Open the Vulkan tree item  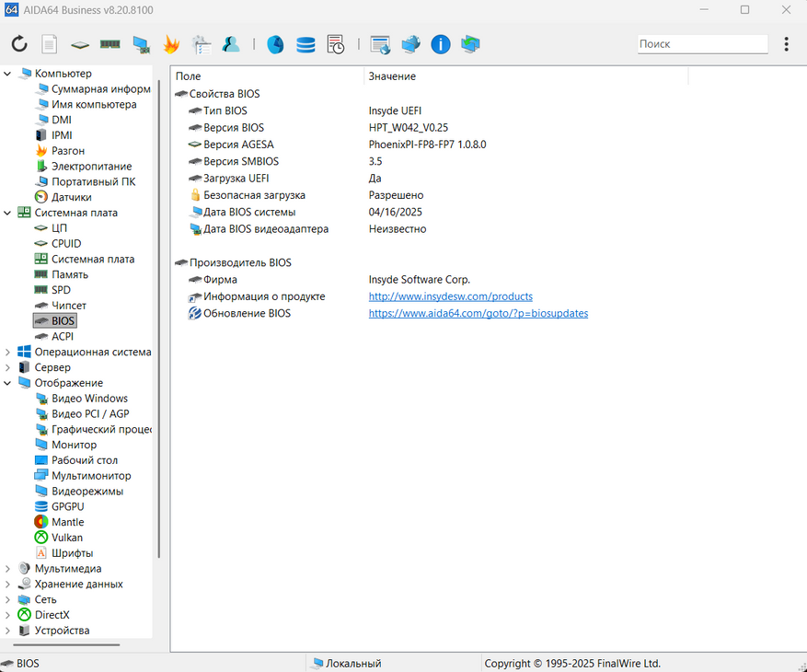tap(59, 538)
